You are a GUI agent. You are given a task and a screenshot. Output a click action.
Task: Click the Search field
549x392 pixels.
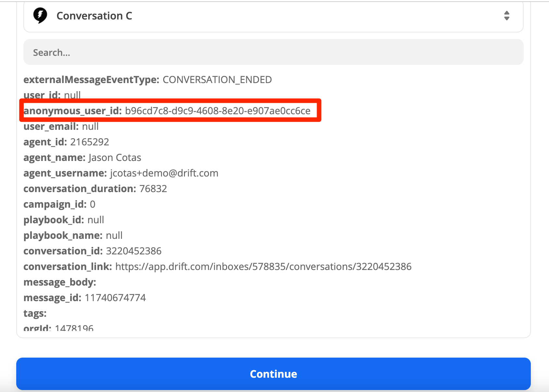273,52
